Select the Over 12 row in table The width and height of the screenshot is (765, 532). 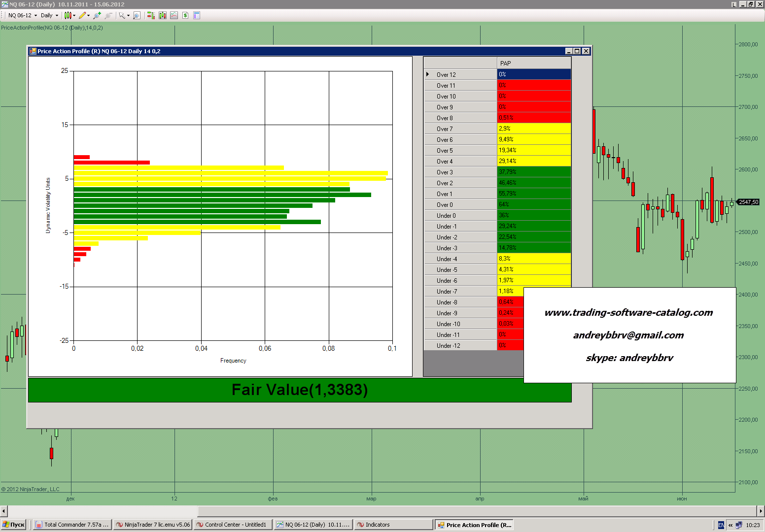[461, 74]
